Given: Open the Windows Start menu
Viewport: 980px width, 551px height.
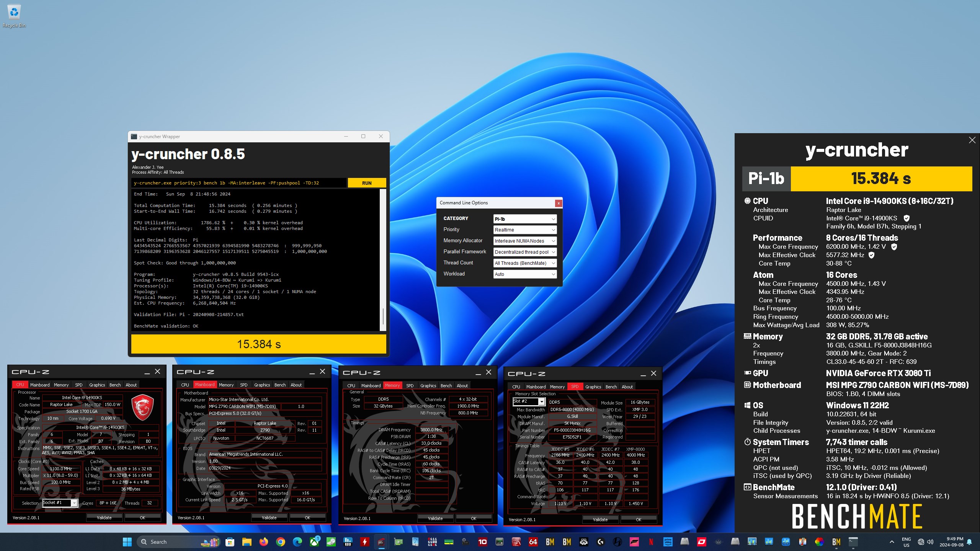Looking at the screenshot, I should [127, 542].
